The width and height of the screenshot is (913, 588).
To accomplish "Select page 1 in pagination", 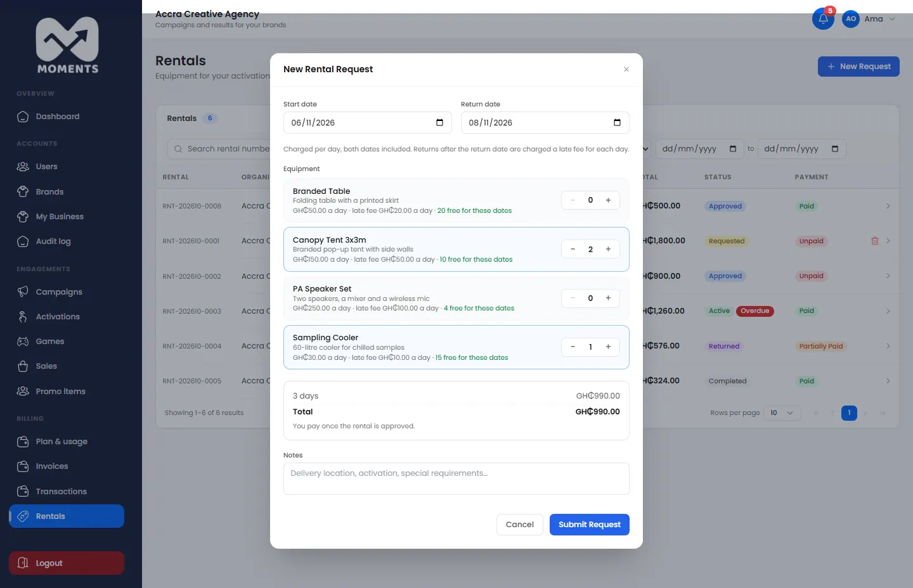I will (x=849, y=413).
